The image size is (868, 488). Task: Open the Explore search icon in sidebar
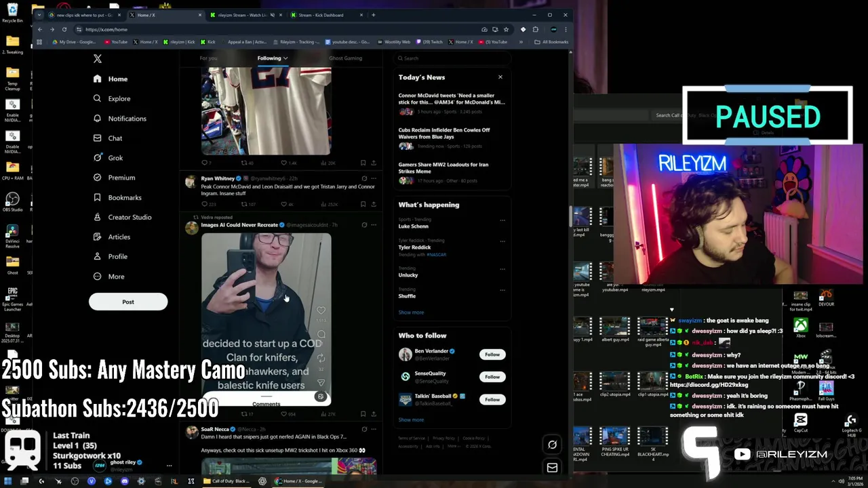pyautogui.click(x=97, y=98)
